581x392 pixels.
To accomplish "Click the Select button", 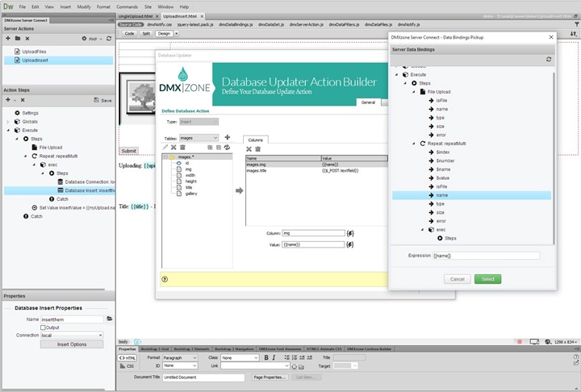I will coord(487,279).
